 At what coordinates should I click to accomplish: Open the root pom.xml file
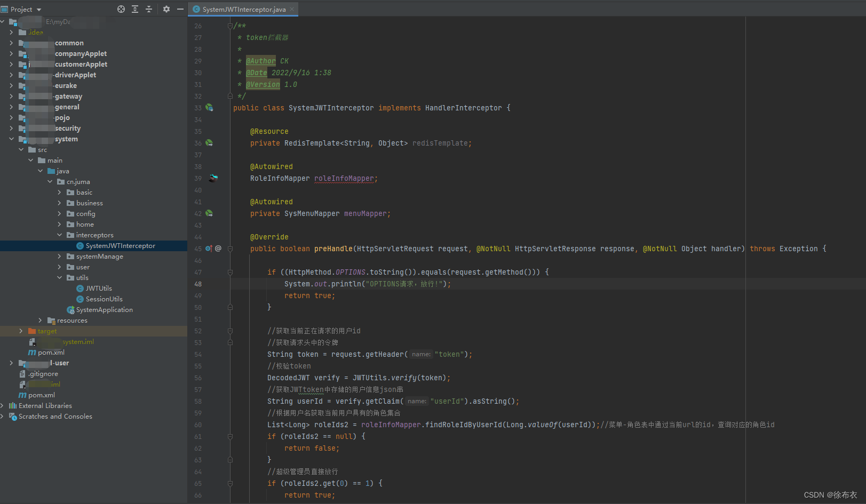[41, 395]
